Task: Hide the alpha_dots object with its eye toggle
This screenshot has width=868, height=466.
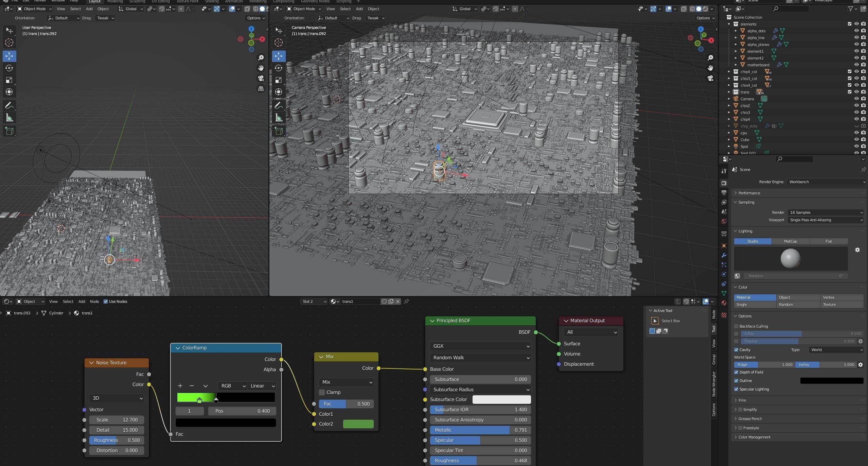Action: 856,31
